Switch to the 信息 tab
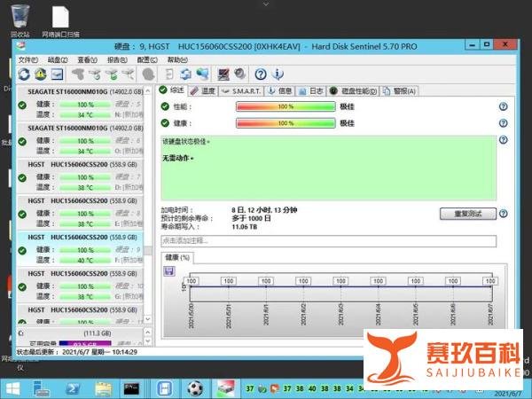532x399 pixels. click(x=280, y=91)
